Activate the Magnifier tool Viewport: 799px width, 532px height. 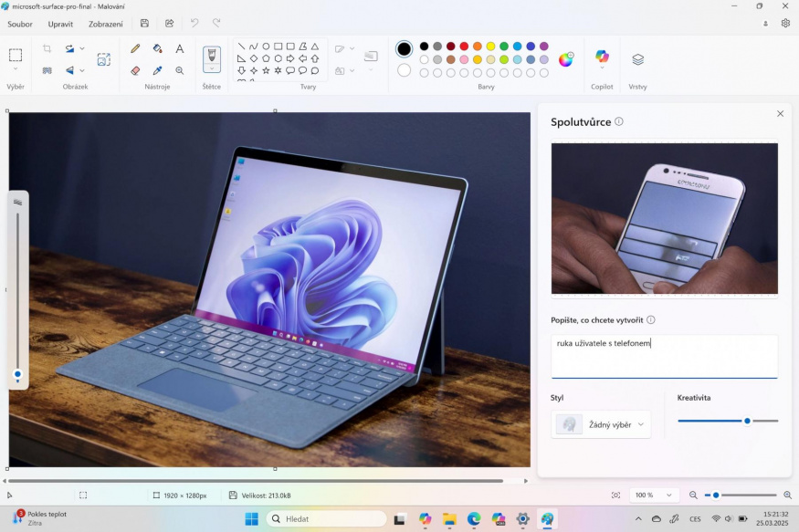[180, 70]
